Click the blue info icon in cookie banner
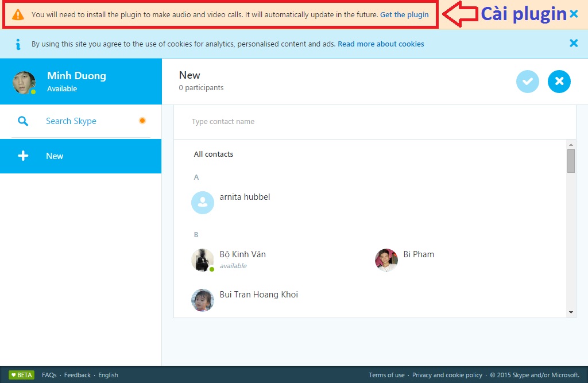 pyautogui.click(x=18, y=44)
